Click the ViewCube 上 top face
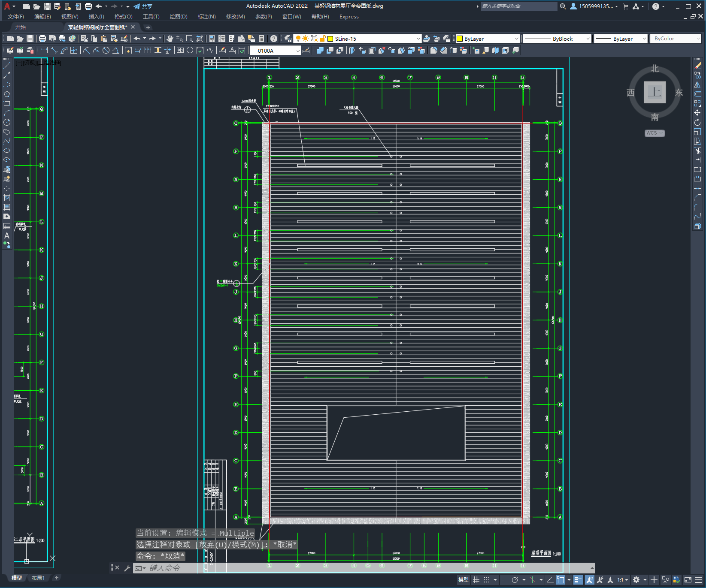 (x=654, y=92)
